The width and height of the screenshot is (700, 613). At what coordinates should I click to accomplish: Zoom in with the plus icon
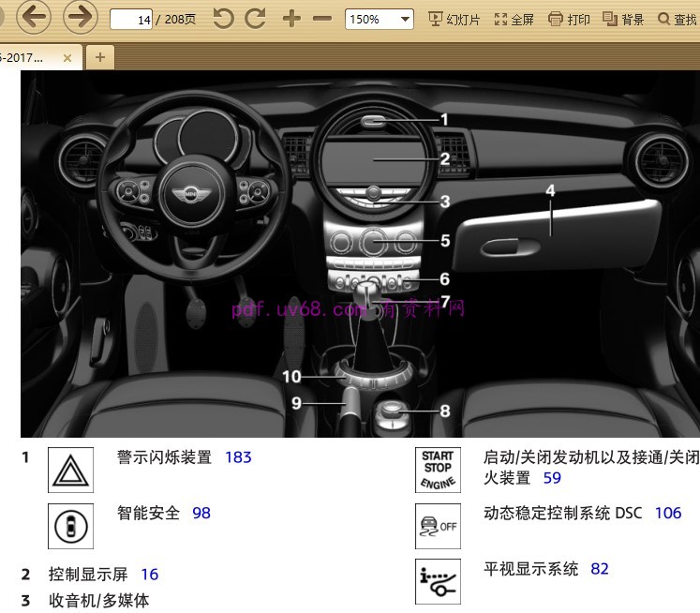[x=291, y=19]
